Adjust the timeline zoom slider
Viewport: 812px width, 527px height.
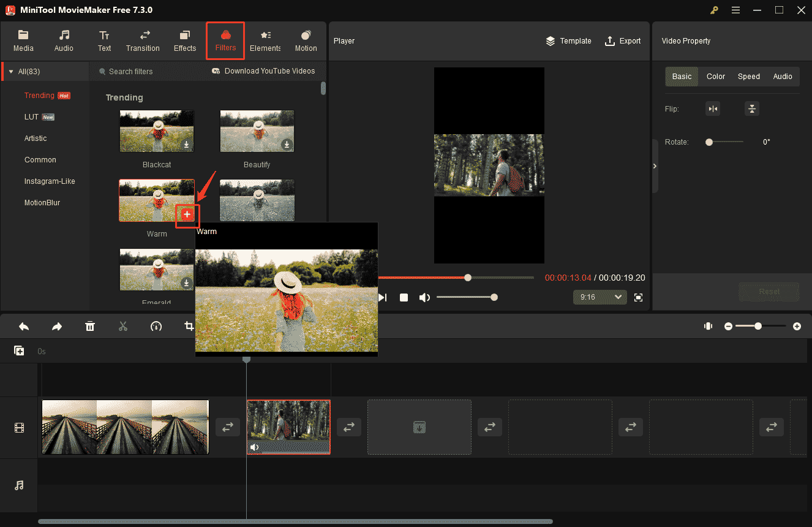pyautogui.click(x=758, y=327)
